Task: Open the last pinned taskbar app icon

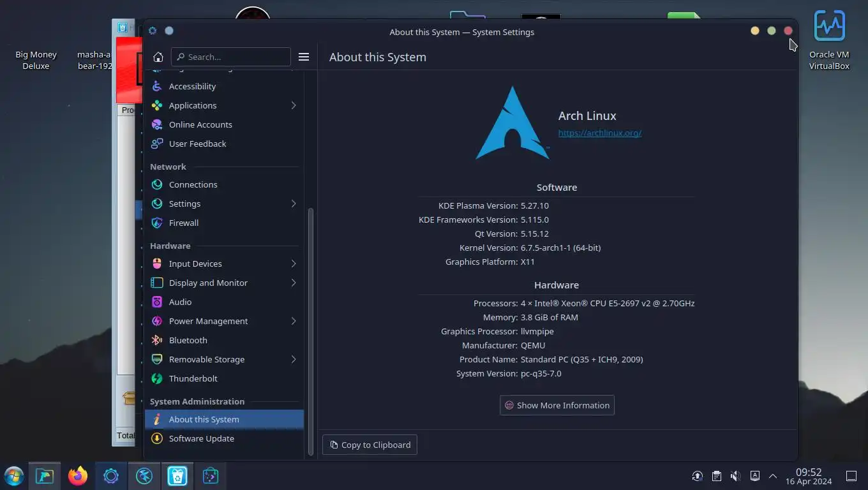Action: coord(211,476)
